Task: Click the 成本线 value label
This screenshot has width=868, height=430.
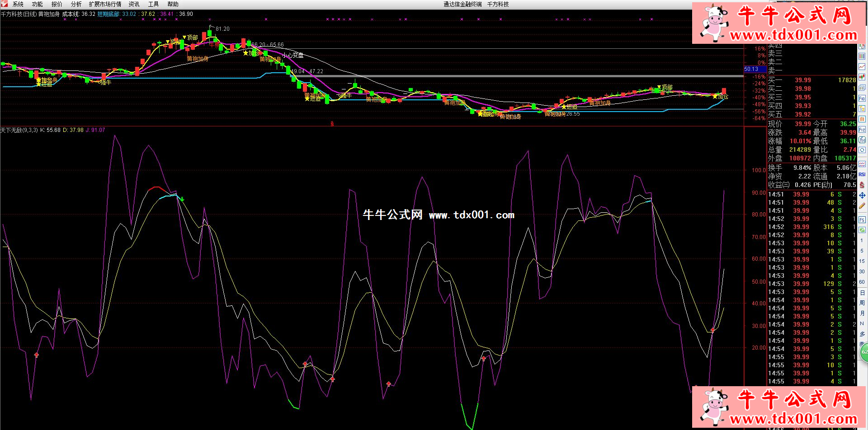Action: 79,14
